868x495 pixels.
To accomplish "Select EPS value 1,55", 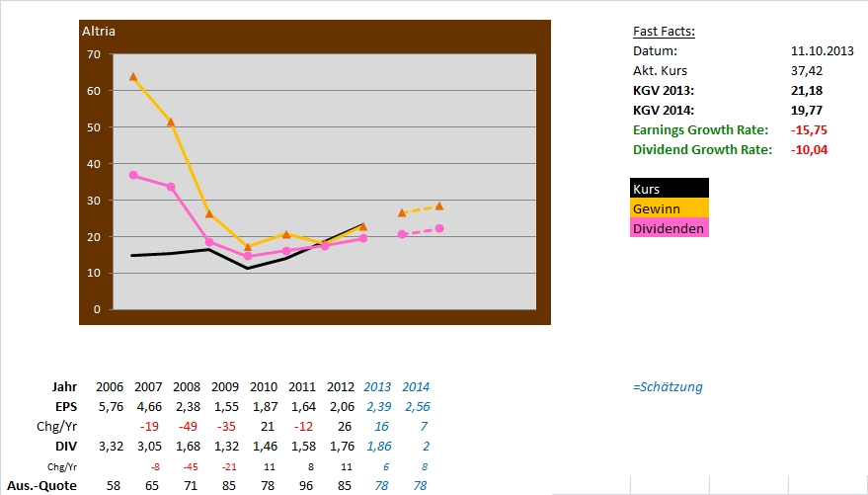I will [x=226, y=406].
